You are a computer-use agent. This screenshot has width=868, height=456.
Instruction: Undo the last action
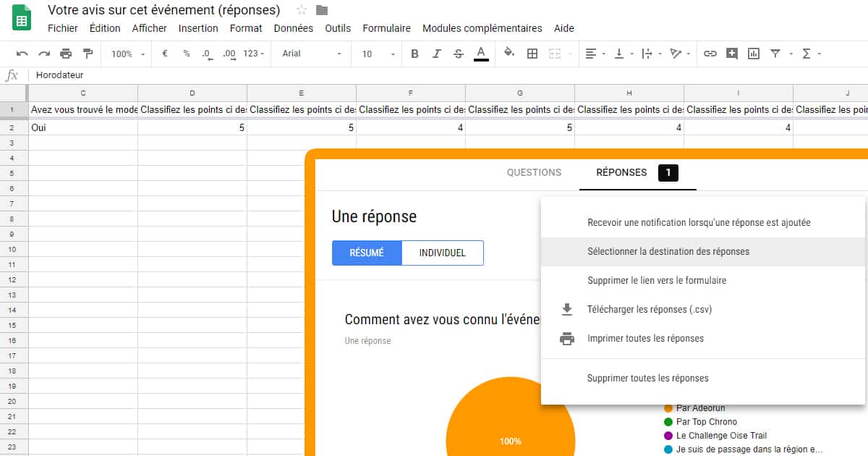tap(22, 54)
